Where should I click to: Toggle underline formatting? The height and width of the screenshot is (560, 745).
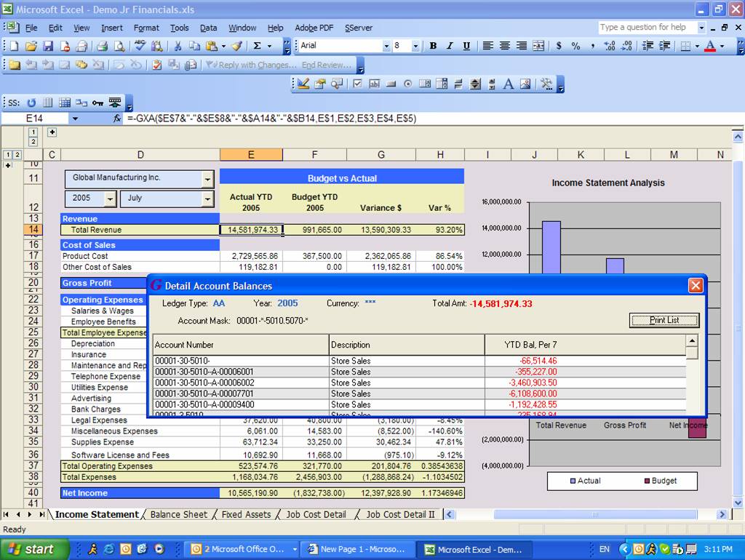466,46
